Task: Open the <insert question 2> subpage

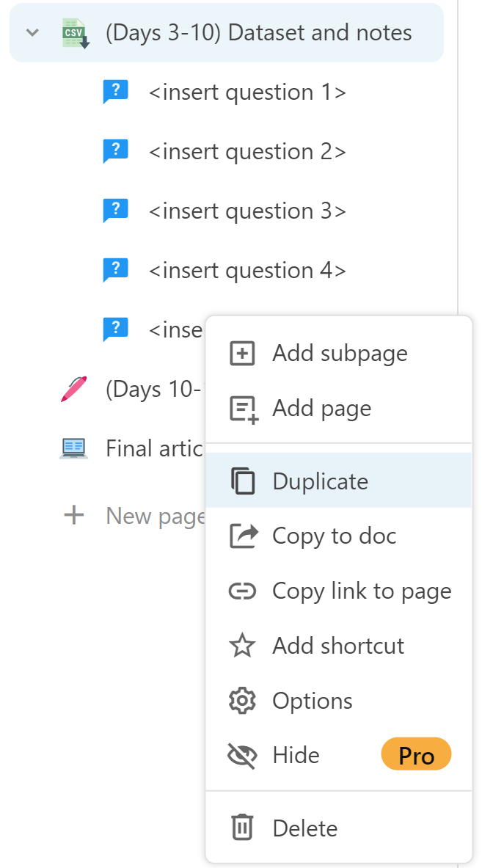Action: click(247, 152)
